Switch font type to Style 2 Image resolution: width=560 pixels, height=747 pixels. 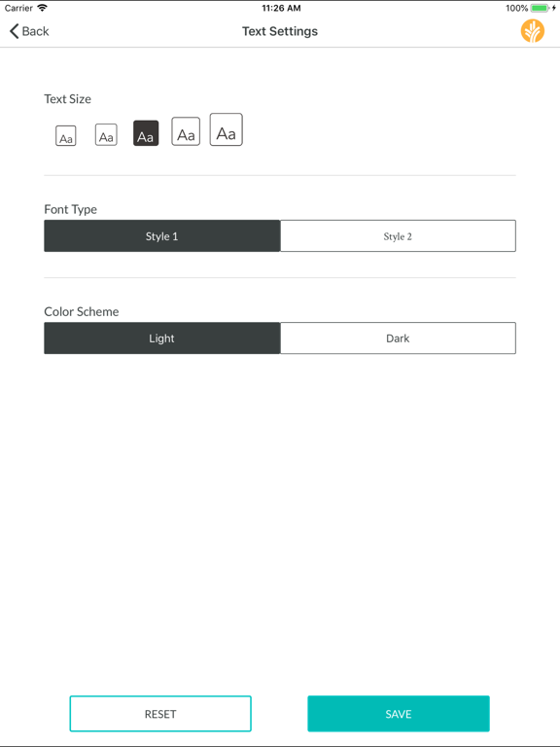(x=398, y=235)
